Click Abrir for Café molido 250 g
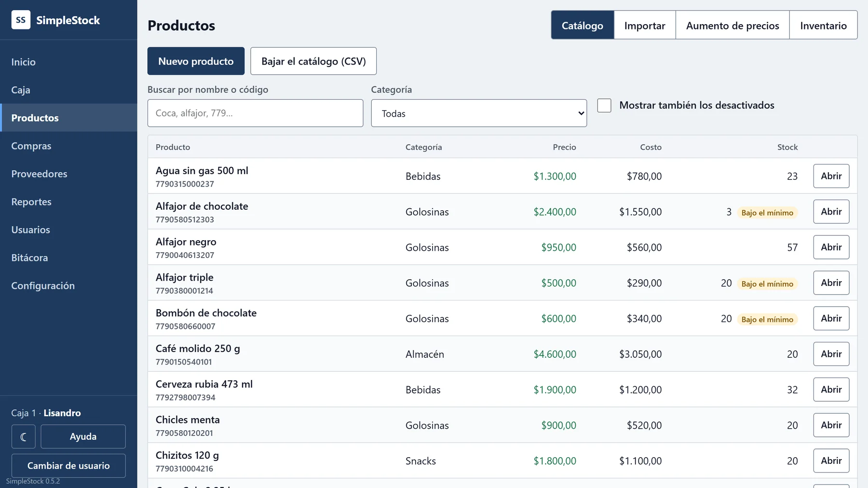 click(x=831, y=354)
